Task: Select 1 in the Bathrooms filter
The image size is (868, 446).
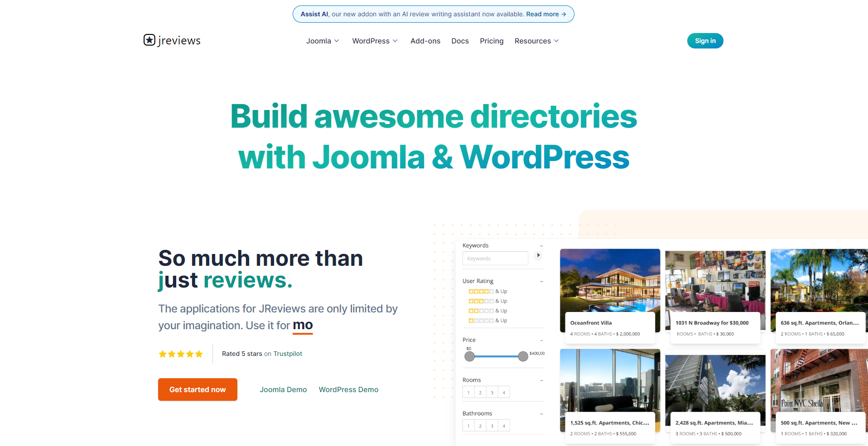Action: point(468,426)
